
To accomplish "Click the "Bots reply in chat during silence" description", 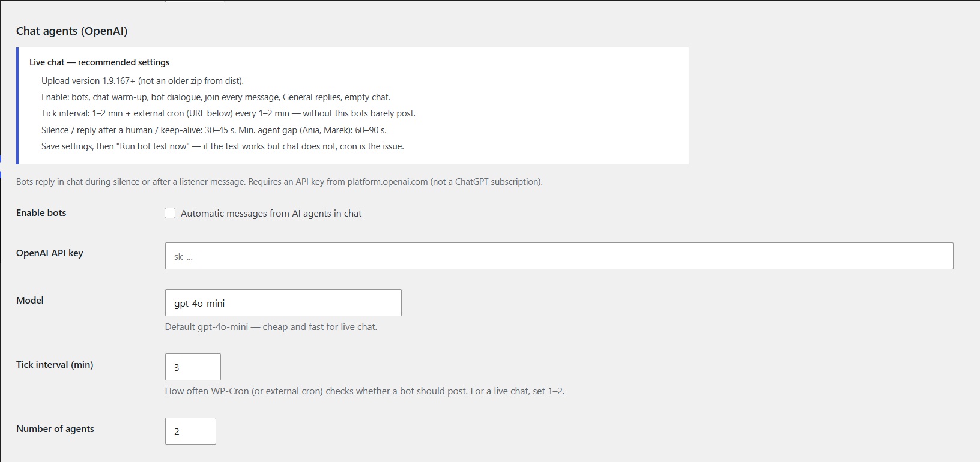I will [279, 182].
